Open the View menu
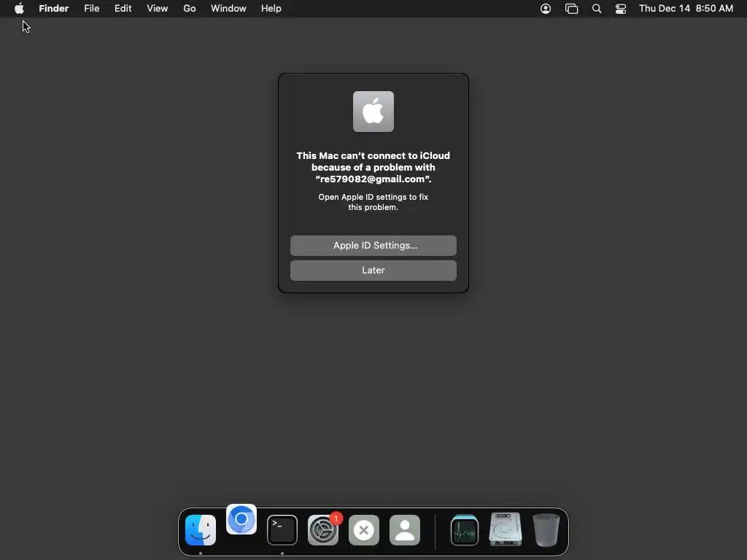Screen dimensions: 747x560 pyautogui.click(x=158, y=9)
